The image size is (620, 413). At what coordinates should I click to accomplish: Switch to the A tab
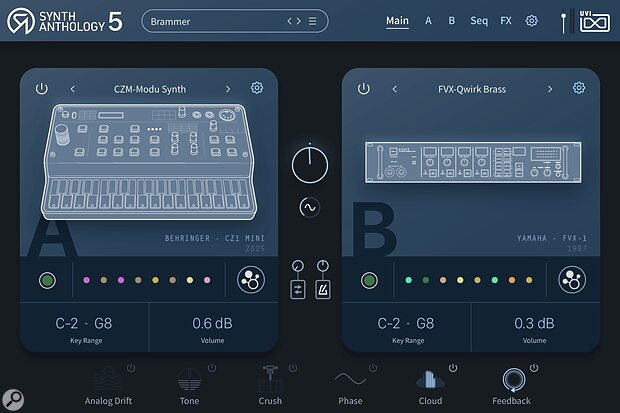pos(428,21)
